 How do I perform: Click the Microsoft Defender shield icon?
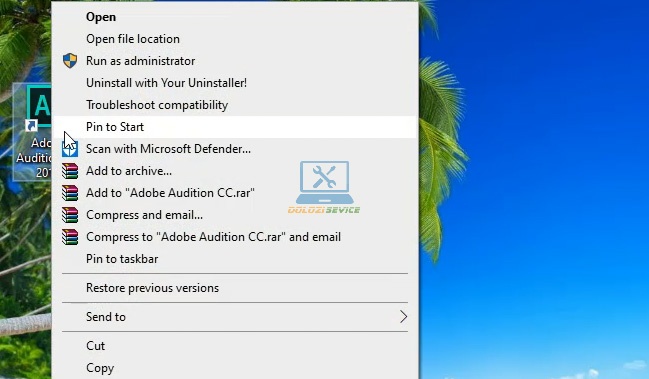click(x=70, y=149)
